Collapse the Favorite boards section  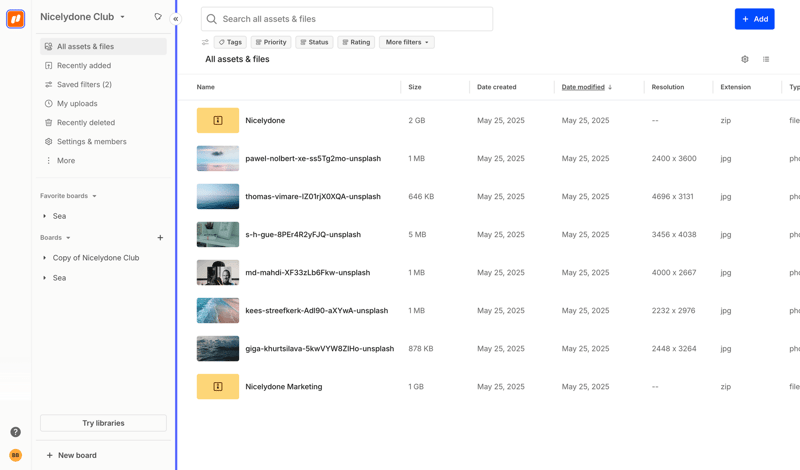68,196
